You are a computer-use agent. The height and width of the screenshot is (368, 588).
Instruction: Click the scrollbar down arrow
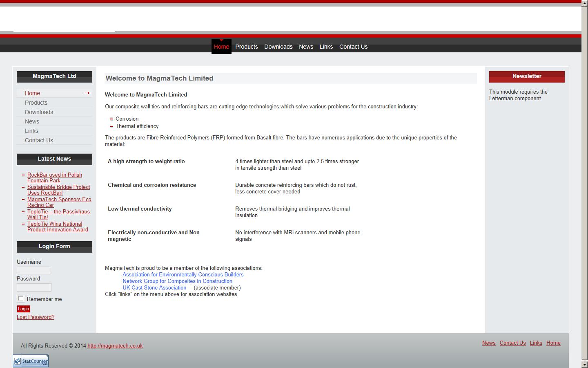point(585,365)
